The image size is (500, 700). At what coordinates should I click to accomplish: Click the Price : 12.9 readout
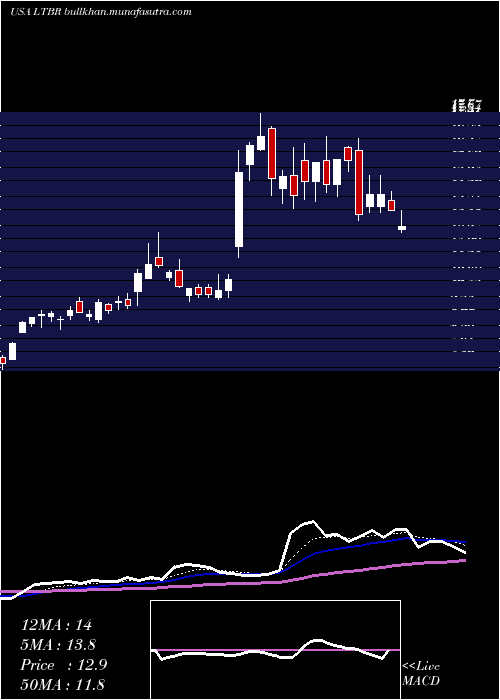click(64, 665)
